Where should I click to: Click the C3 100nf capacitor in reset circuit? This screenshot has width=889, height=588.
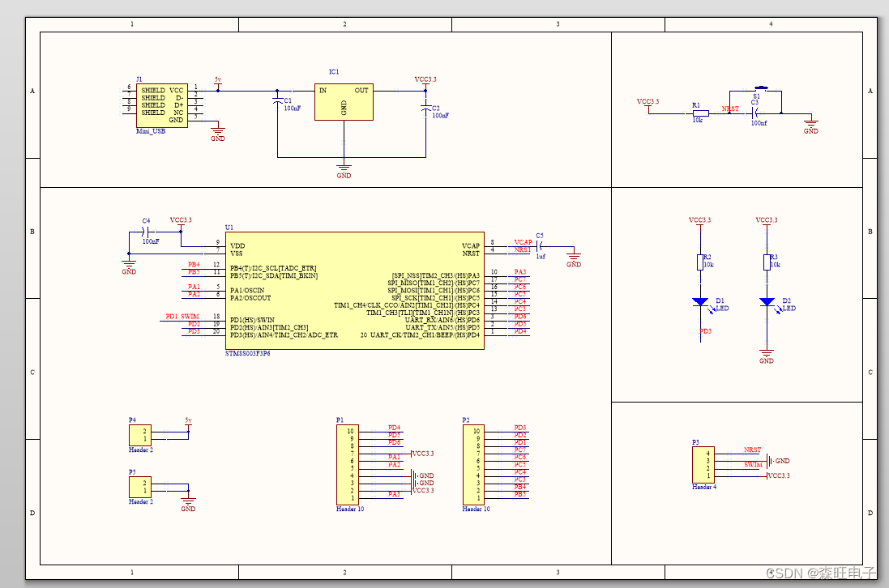pyautogui.click(x=754, y=113)
